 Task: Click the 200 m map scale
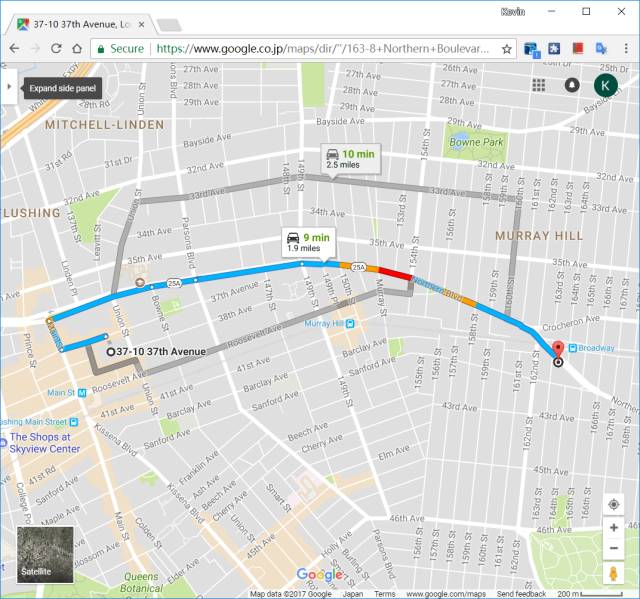[590, 594]
